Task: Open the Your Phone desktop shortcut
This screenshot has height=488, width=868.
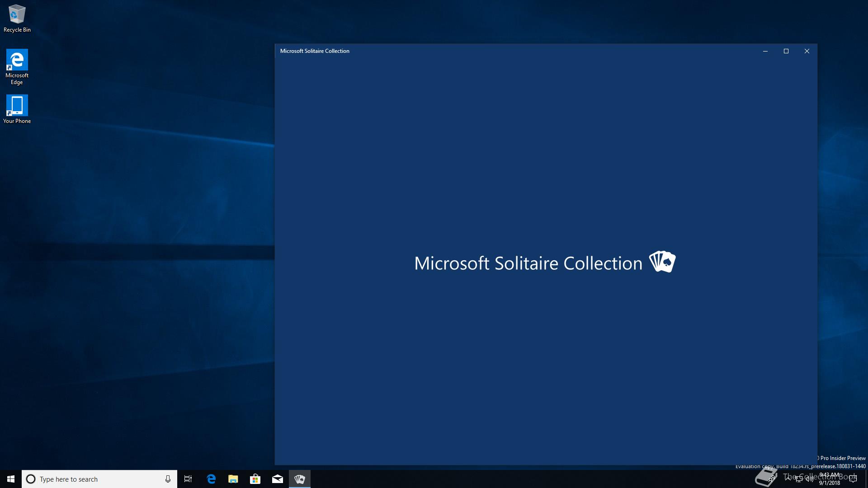Action: pyautogui.click(x=17, y=109)
